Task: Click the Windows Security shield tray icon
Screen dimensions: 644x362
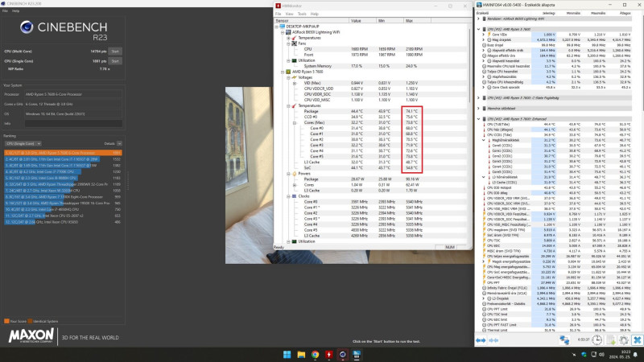Action: (584, 355)
